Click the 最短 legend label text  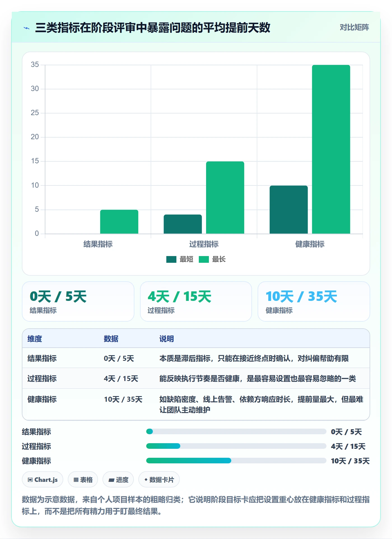click(x=186, y=259)
